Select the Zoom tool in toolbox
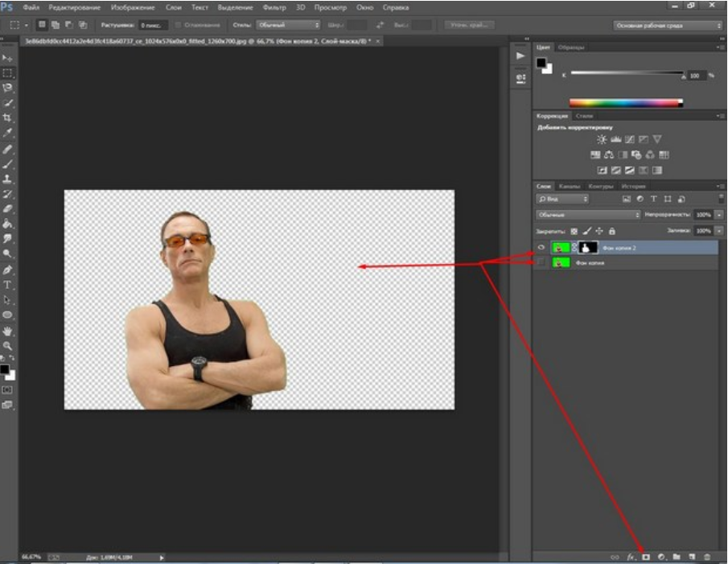The image size is (728, 564). click(x=7, y=346)
